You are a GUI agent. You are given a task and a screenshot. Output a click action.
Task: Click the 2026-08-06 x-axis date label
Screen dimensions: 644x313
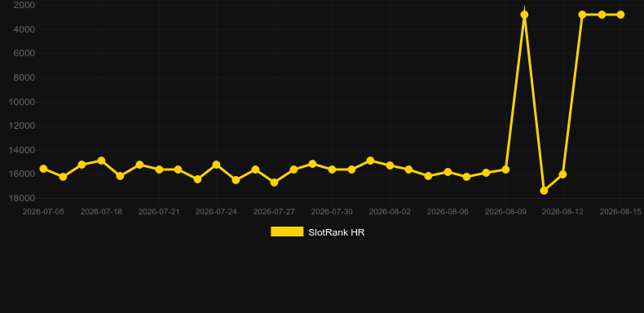(448, 212)
